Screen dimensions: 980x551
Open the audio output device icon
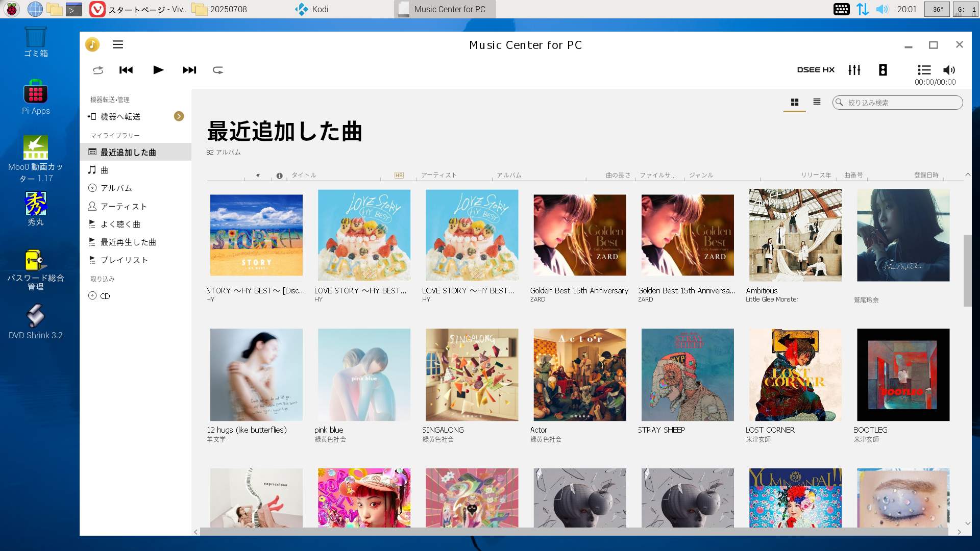pos(883,70)
